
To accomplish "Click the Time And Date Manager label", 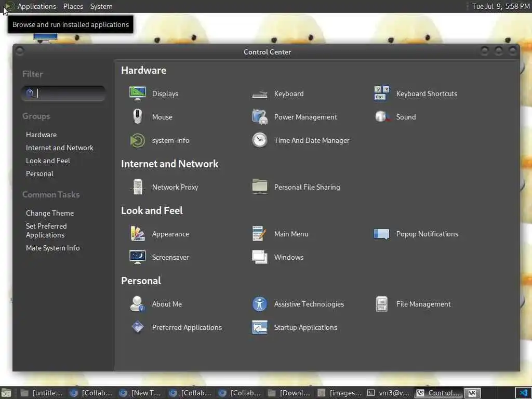I will click(x=312, y=140).
